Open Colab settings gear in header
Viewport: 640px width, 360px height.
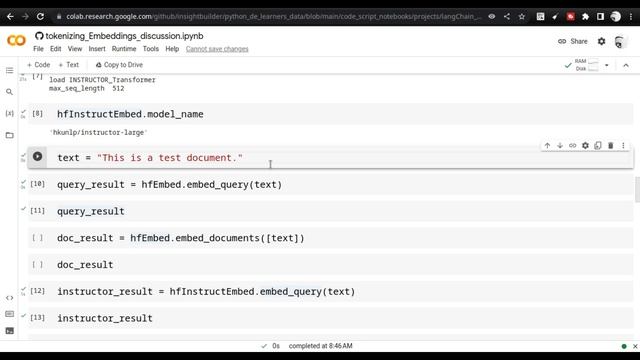pos(601,41)
